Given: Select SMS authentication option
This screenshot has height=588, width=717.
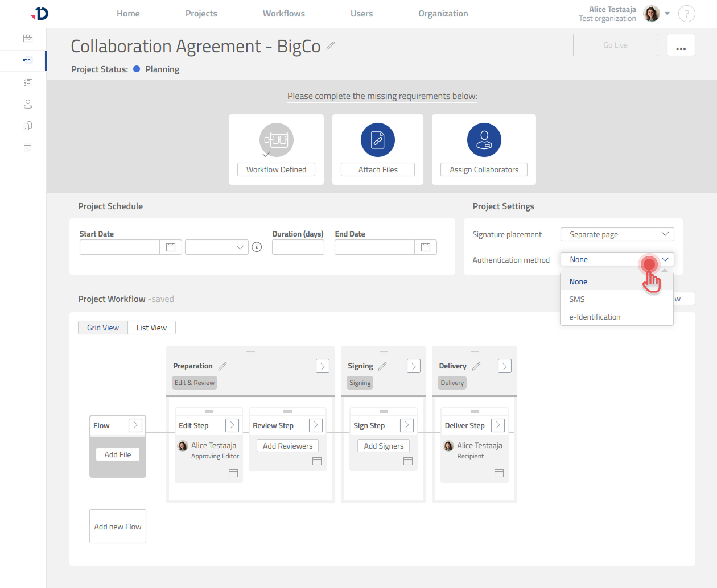Looking at the screenshot, I should tap(577, 299).
